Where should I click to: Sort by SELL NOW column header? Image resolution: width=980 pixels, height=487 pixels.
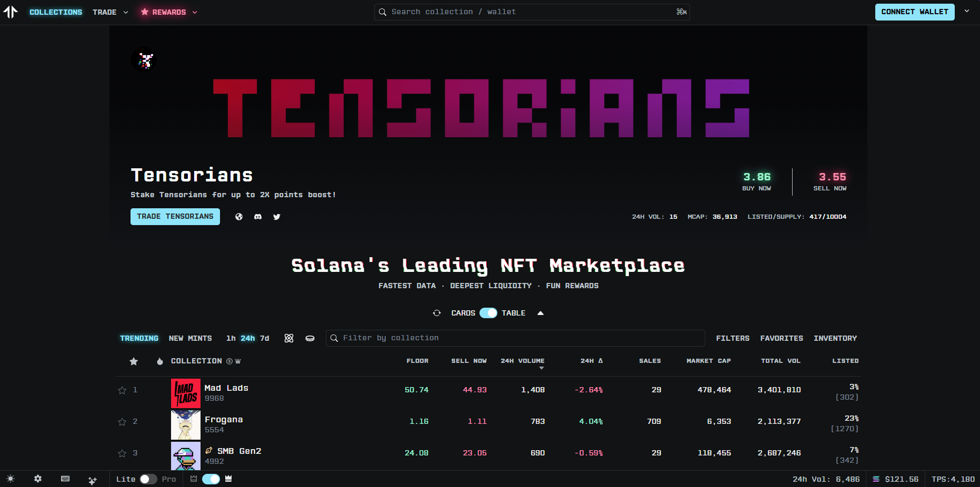[469, 361]
